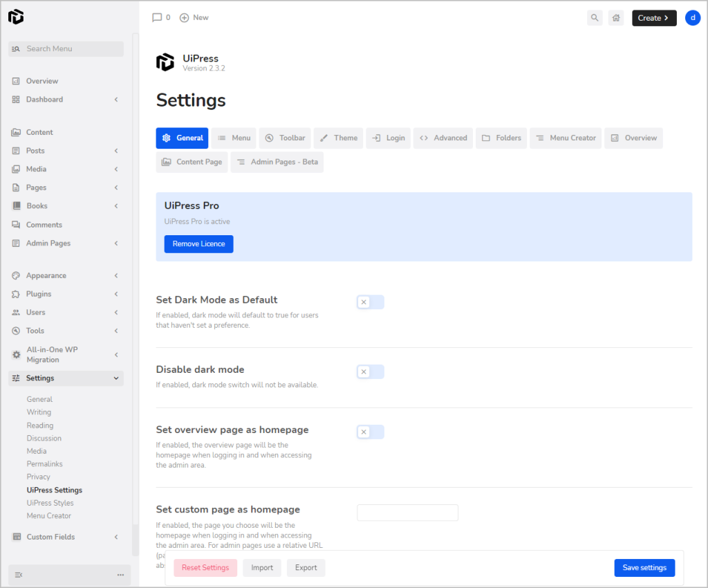Click the Reset Settings button
Viewport: 708px width, 588px height.
[205, 568]
